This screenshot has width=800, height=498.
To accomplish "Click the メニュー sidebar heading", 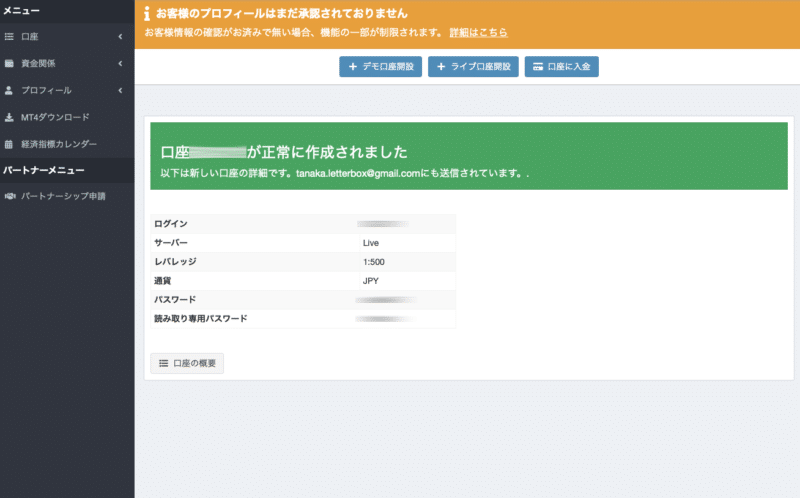I will (21, 11).
